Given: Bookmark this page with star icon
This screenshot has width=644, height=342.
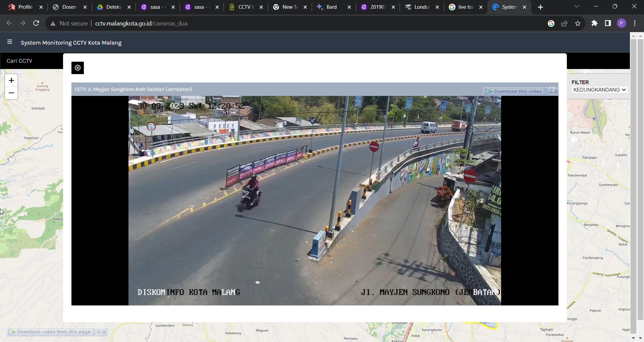Looking at the screenshot, I should coord(578,23).
